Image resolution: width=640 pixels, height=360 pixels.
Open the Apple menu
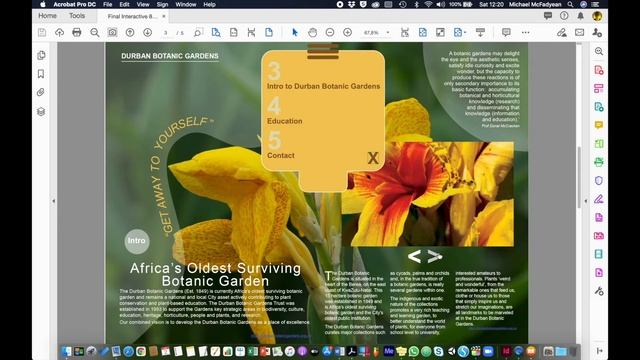click(43, 4)
